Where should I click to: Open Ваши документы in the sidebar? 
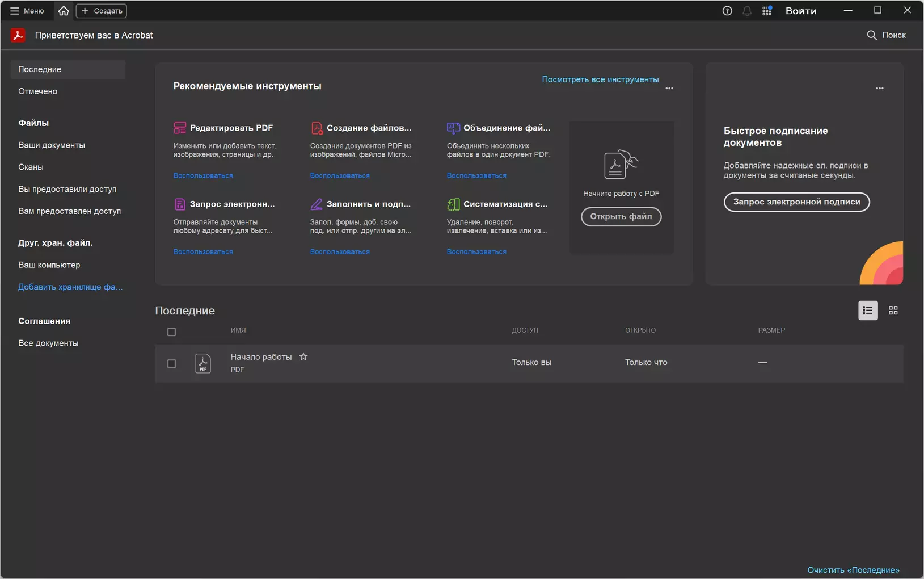point(52,145)
